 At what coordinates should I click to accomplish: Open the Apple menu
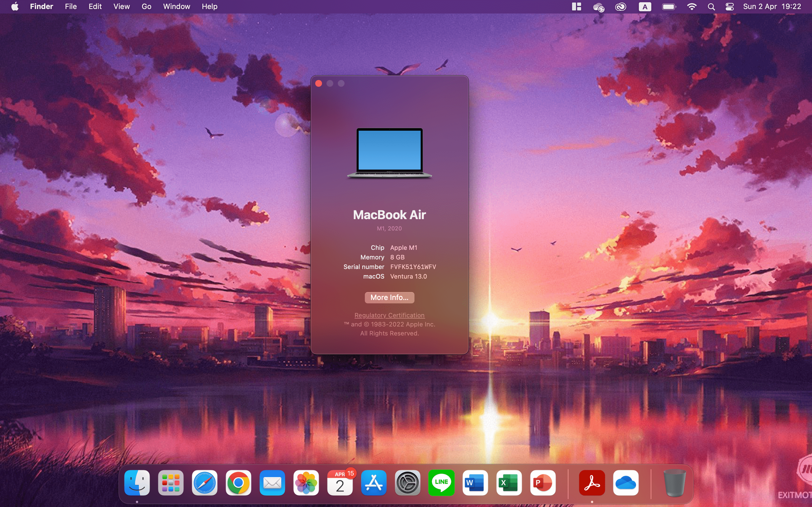point(15,7)
